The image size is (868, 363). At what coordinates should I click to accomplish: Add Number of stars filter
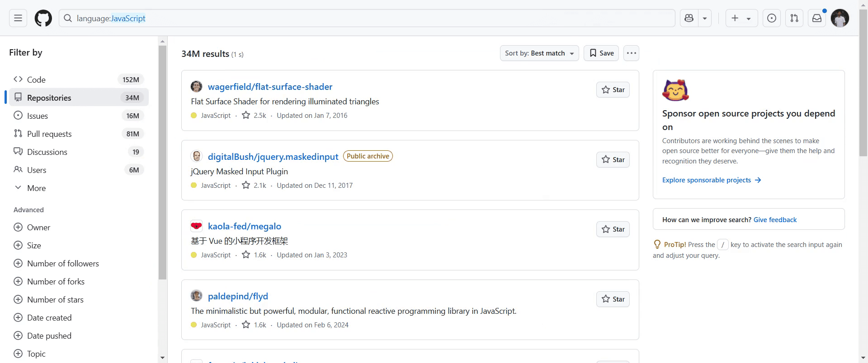79,299
